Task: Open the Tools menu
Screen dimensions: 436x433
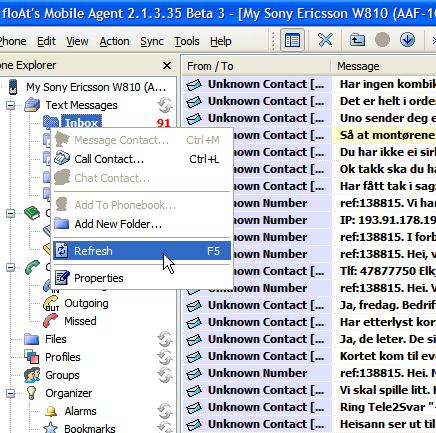Action: (187, 41)
